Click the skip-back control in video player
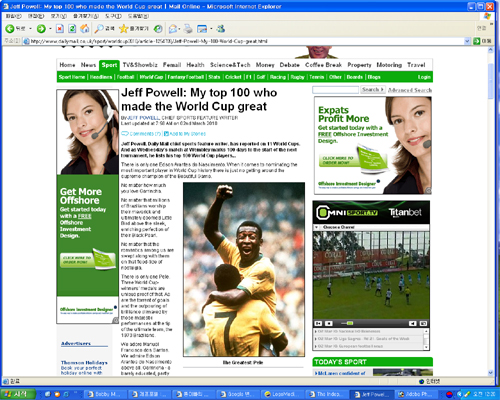This screenshot has height=400, width=500. [318, 323]
